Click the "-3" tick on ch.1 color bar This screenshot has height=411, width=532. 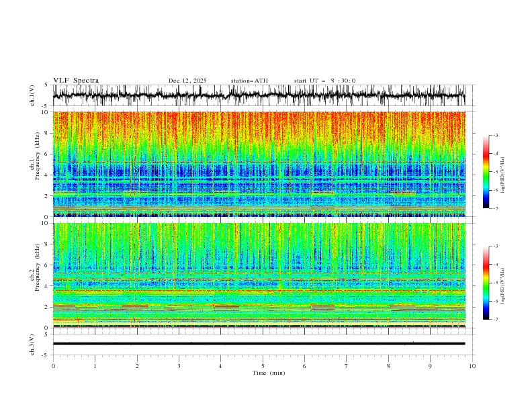[495, 135]
